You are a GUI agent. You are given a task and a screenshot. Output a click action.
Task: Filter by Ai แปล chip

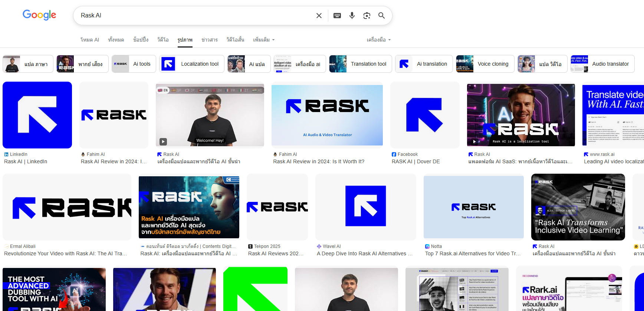pyautogui.click(x=249, y=64)
